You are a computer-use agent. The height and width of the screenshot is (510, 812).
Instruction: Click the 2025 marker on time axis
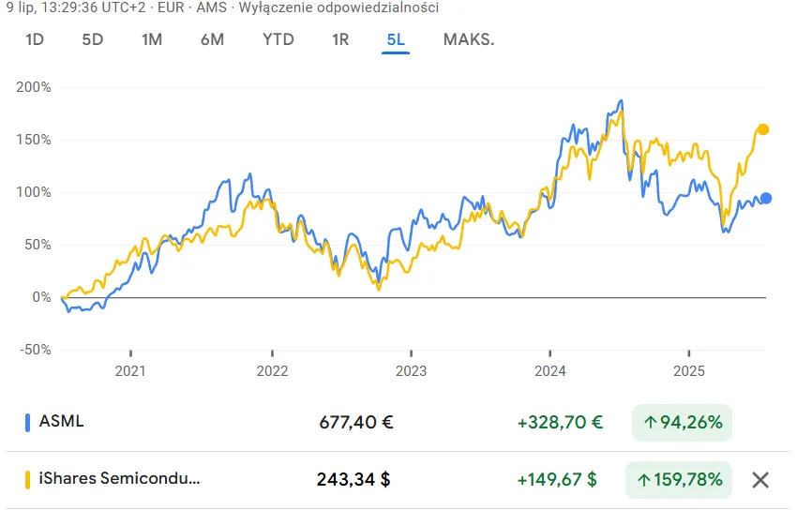689,370
